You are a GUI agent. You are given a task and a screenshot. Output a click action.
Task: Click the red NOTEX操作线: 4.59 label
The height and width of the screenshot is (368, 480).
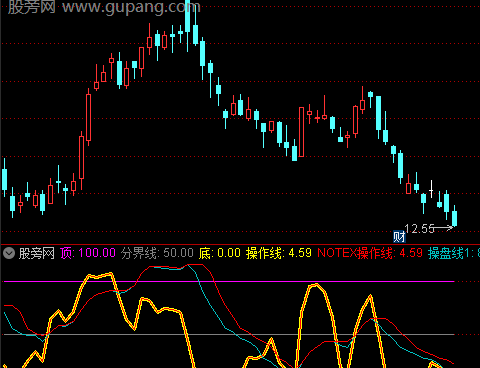[370, 253]
